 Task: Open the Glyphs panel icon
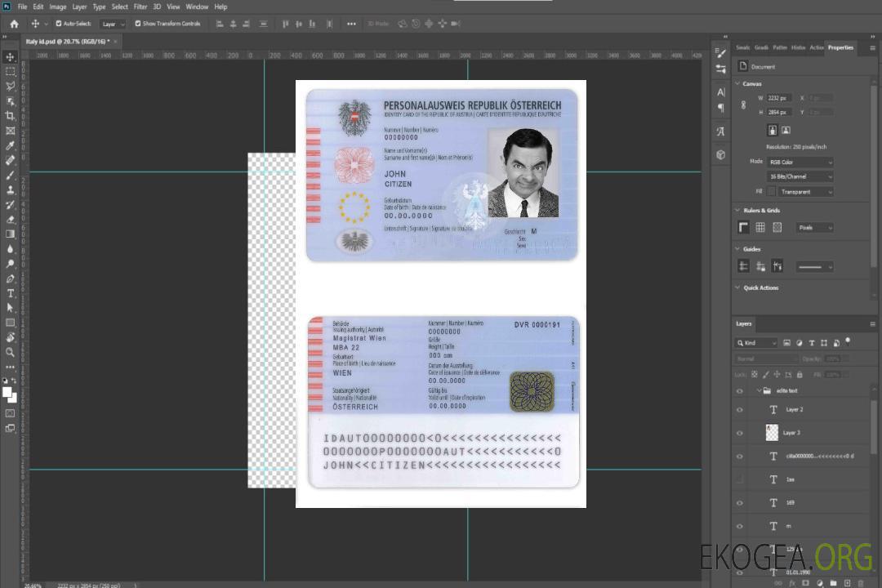pos(720,131)
